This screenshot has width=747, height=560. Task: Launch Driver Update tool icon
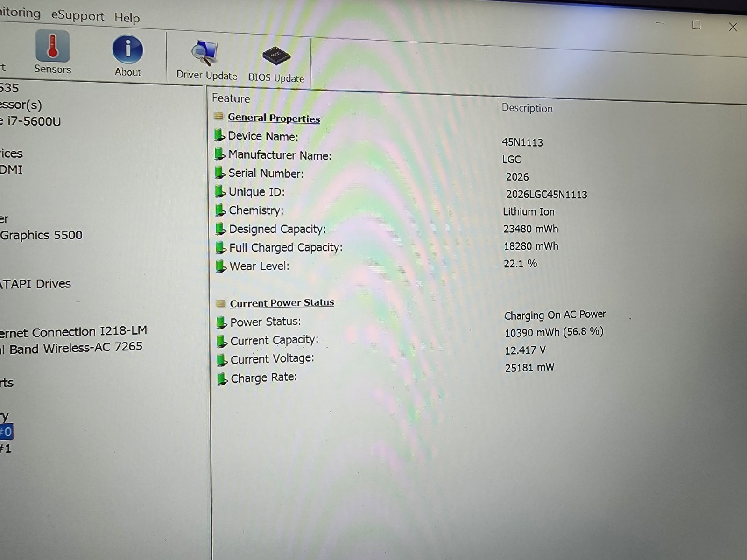tap(204, 53)
